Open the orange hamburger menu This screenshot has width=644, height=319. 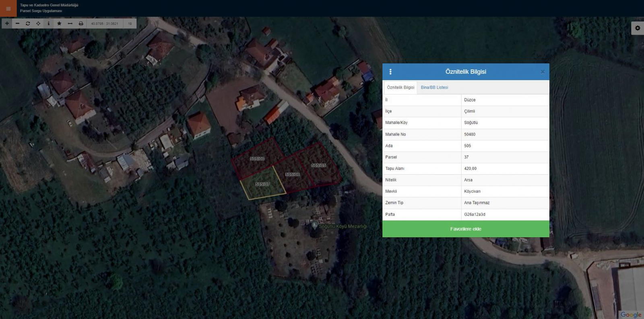pos(8,8)
